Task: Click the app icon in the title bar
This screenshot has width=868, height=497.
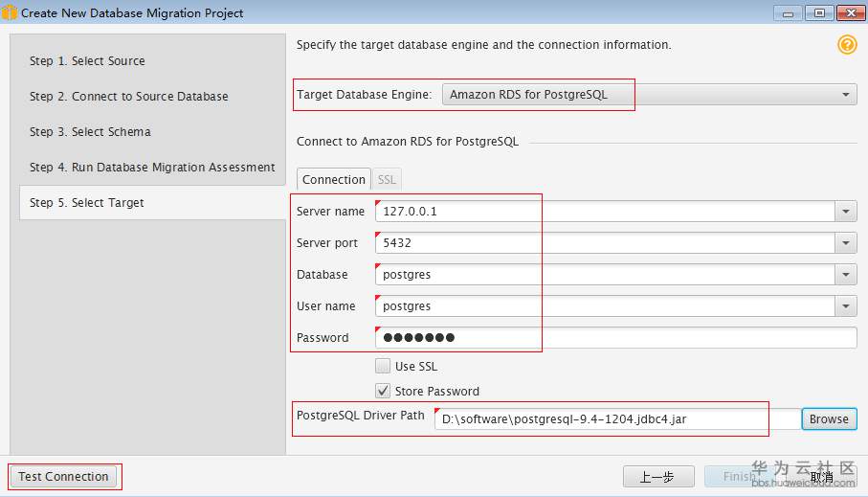Action: (x=10, y=12)
